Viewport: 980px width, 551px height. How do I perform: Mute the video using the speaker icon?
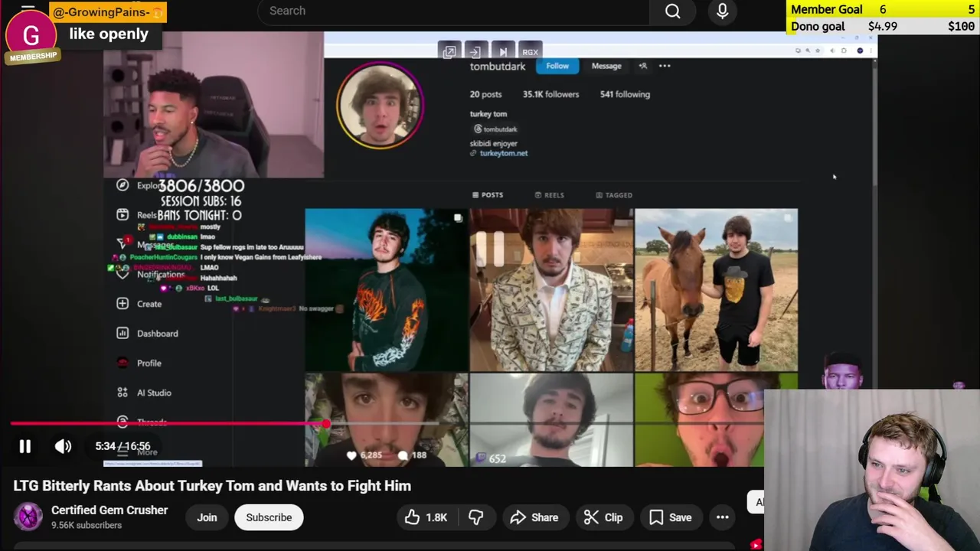pos(63,446)
